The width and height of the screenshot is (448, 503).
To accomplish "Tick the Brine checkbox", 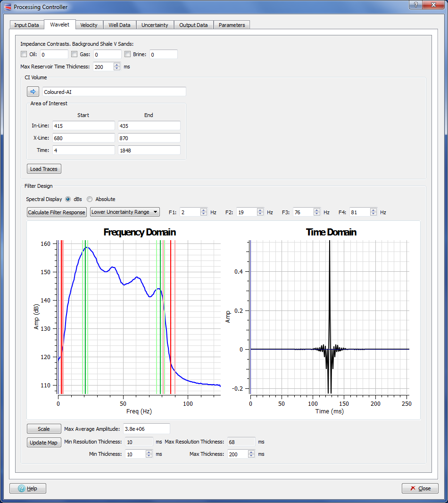I will [128, 54].
